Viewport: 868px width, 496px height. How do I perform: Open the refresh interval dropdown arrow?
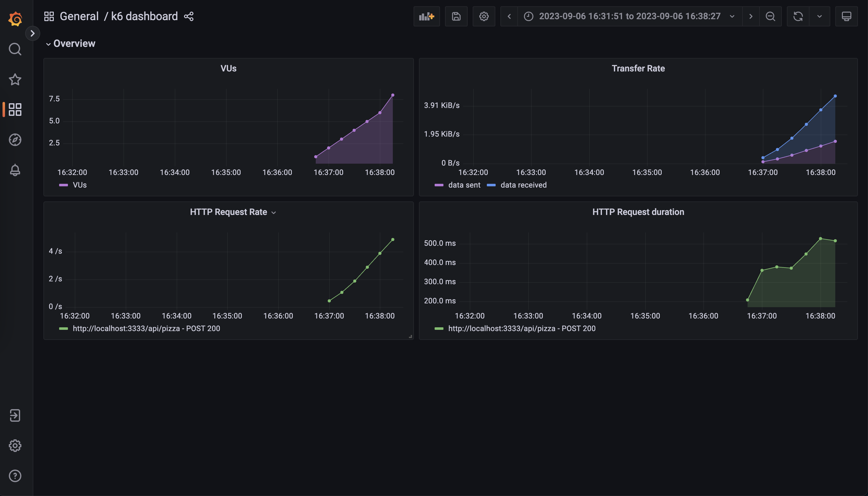pyautogui.click(x=819, y=16)
